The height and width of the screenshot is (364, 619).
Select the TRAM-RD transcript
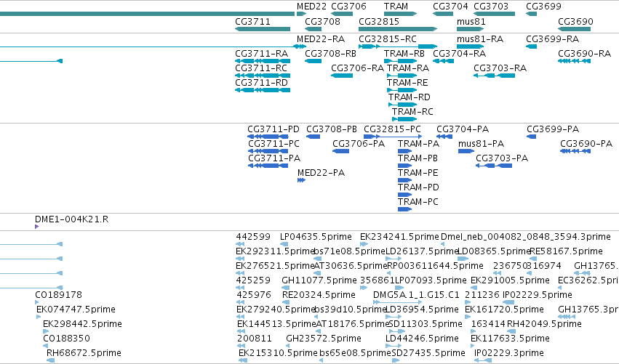[410, 97]
